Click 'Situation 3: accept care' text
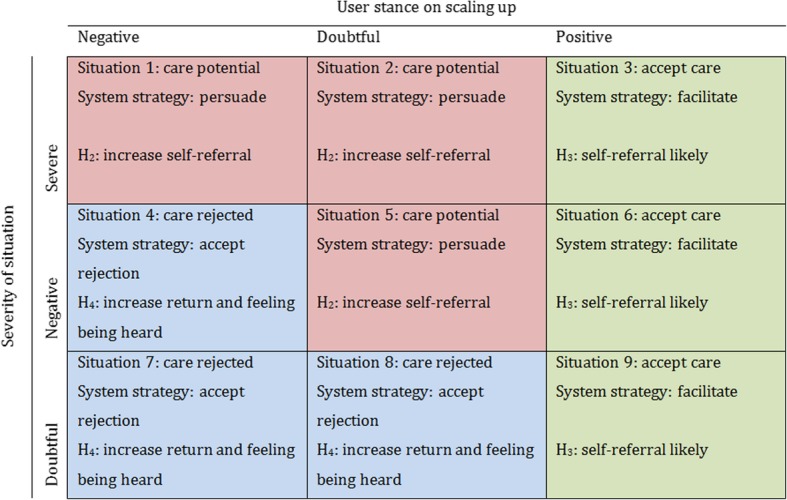Image resolution: width=787 pixels, height=500 pixels. click(638, 69)
